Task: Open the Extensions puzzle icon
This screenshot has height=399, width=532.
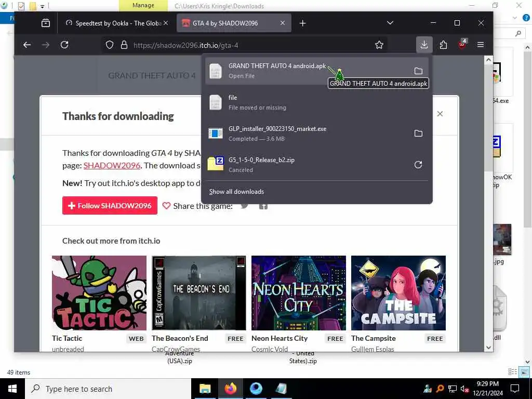Action: pyautogui.click(x=443, y=45)
